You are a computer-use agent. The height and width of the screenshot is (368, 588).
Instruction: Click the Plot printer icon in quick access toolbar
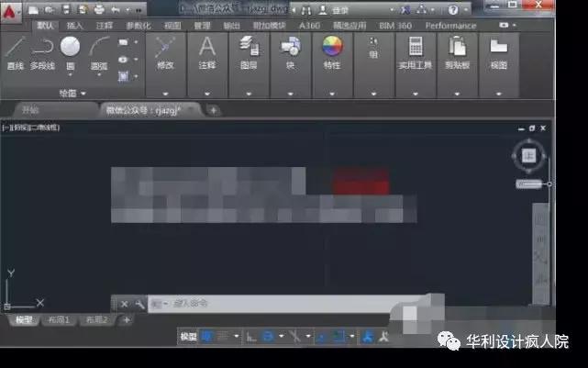click(x=99, y=10)
